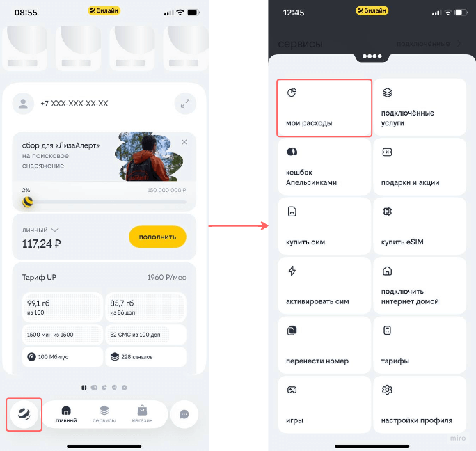Expand the «личный» account dropdown
Screen dimensions: 476x451
coord(40,230)
